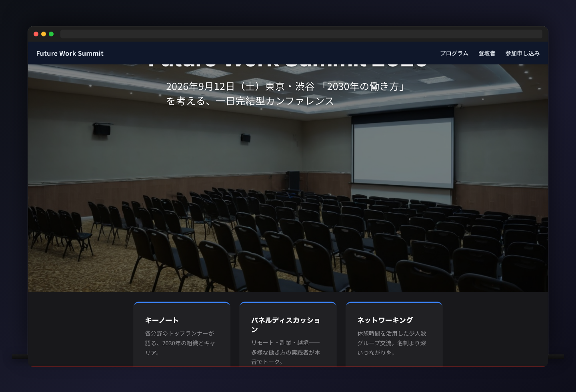Click the hero text 2026年9月12日（土）東京・渋谷
The image size is (576, 392).
[x=240, y=86]
